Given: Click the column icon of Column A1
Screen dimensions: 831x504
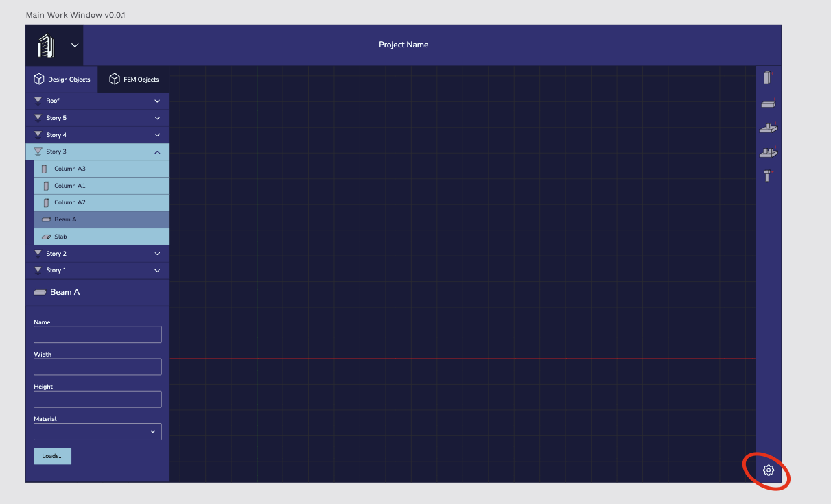Looking at the screenshot, I should 46,186.
